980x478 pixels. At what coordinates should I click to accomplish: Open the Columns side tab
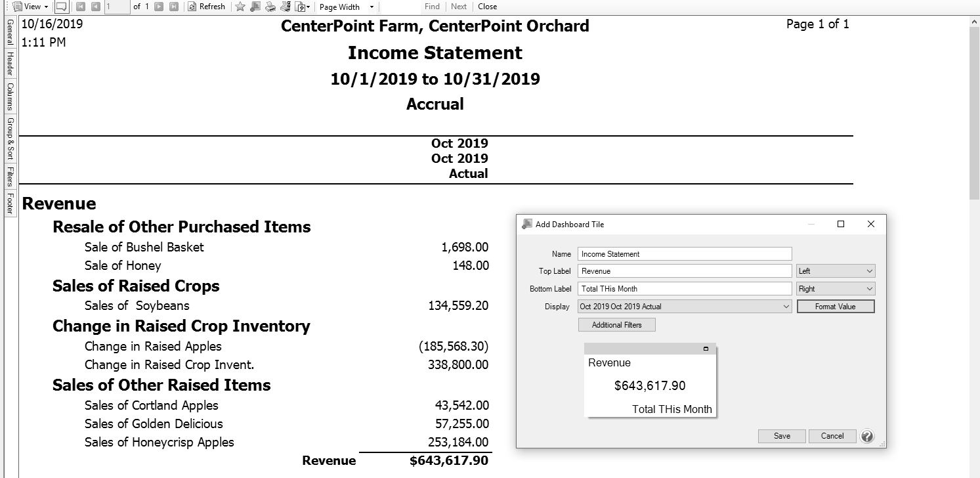pyautogui.click(x=10, y=96)
